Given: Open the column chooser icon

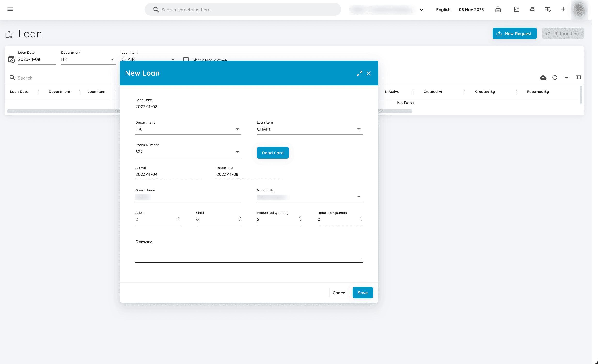Looking at the screenshot, I should coord(578,77).
